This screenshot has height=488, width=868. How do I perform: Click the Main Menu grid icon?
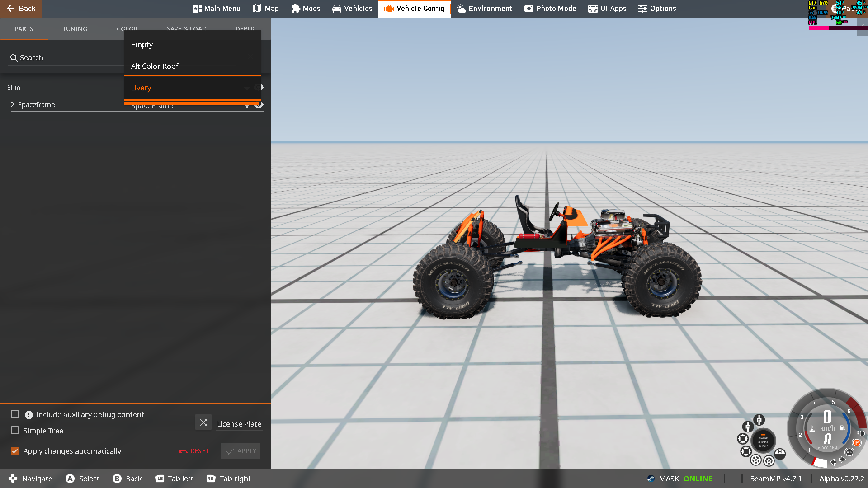pyautogui.click(x=197, y=9)
